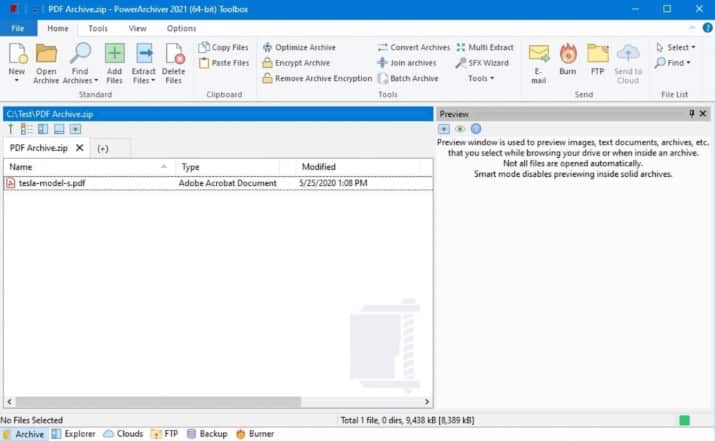
Task: Switch to the View ribbon tab
Action: 137,28
